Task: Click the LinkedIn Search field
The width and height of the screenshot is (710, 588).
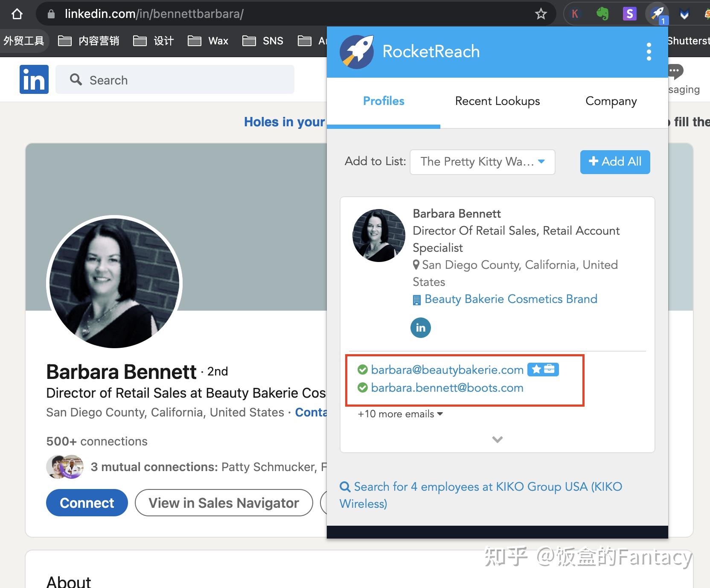Action: [175, 79]
